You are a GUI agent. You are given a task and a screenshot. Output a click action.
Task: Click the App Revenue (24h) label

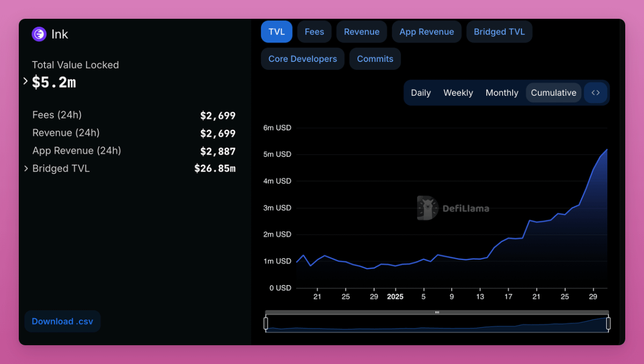(77, 151)
